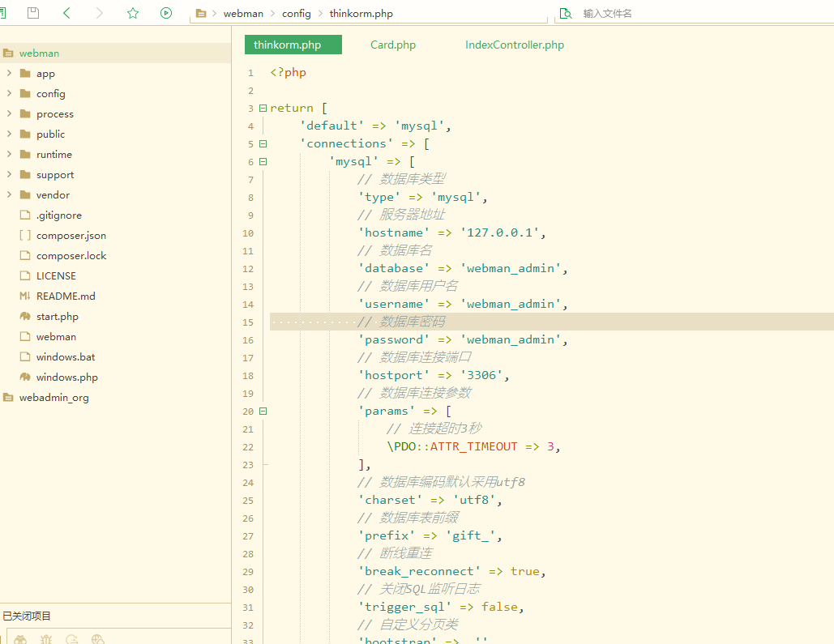Collapse the return block at line 3
The height and width of the screenshot is (644, 834).
point(263,108)
